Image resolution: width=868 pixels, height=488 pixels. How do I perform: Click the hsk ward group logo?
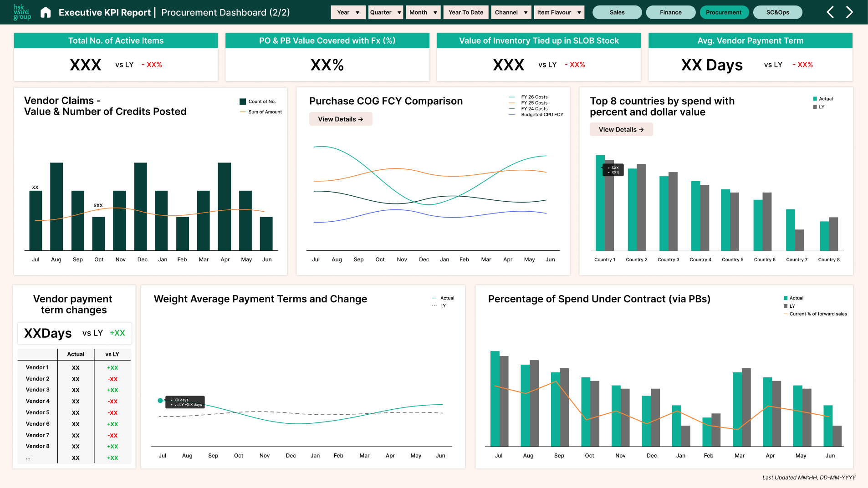(22, 12)
